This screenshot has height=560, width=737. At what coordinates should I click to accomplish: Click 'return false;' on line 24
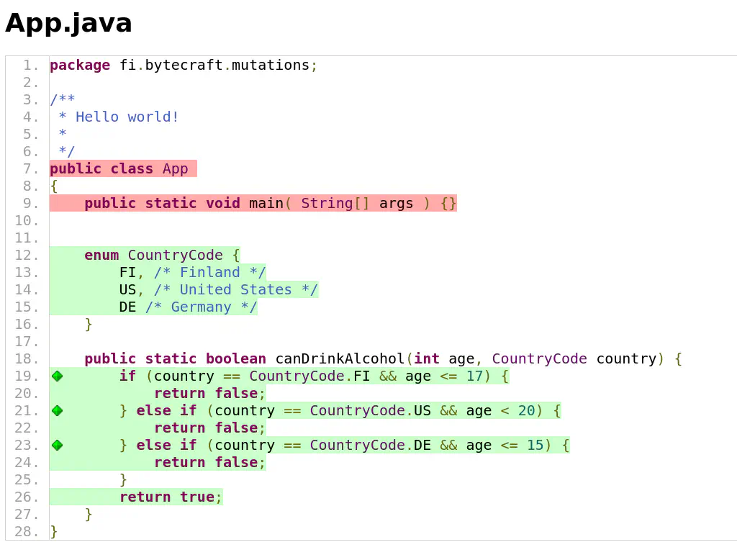(x=209, y=463)
